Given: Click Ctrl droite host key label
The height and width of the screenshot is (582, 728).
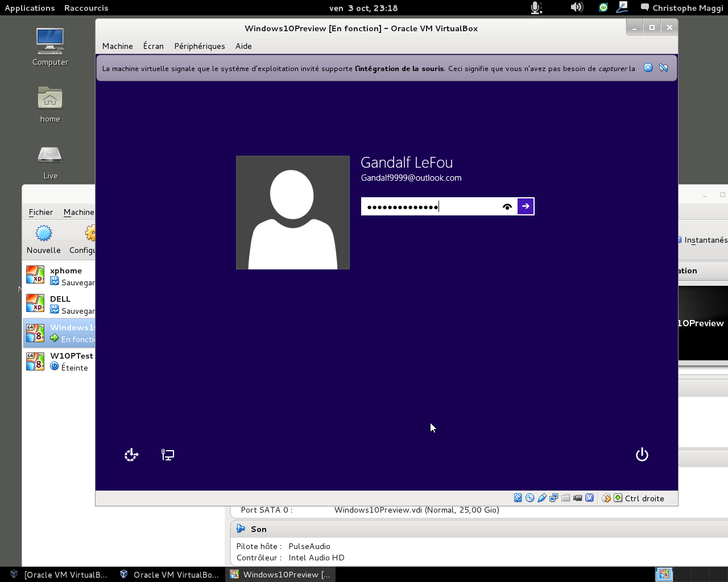Looking at the screenshot, I should click(644, 498).
